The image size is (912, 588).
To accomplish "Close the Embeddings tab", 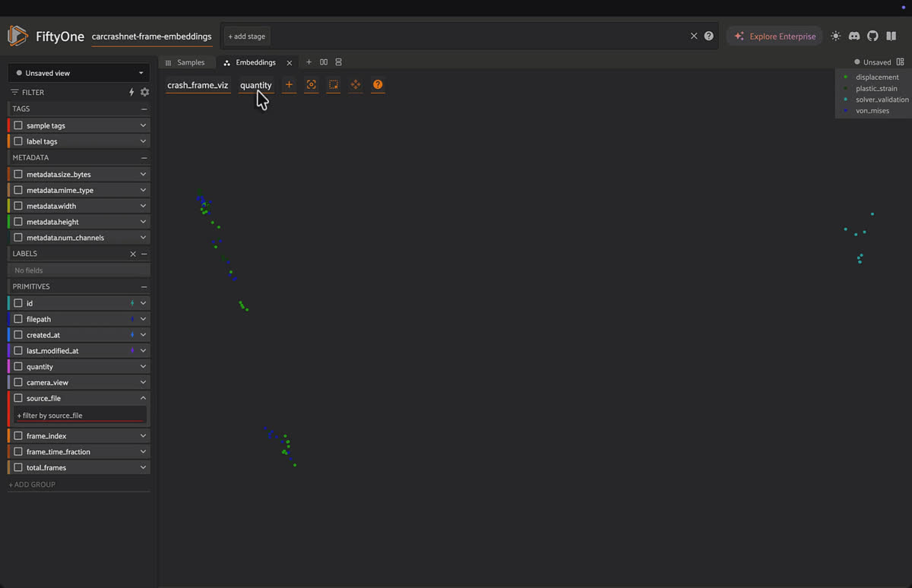I will pos(289,63).
